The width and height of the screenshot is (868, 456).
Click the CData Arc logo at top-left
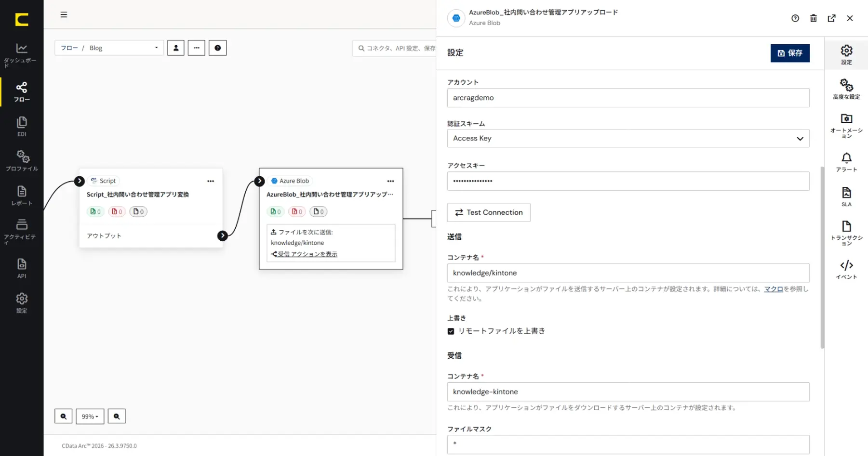(x=22, y=19)
